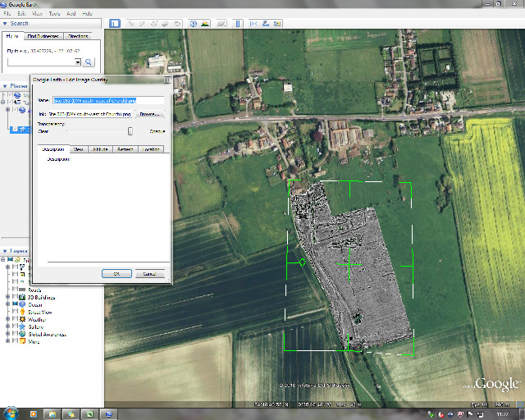This screenshot has height=420, width=525.
Task: Open the View menu
Action: pos(37,13)
